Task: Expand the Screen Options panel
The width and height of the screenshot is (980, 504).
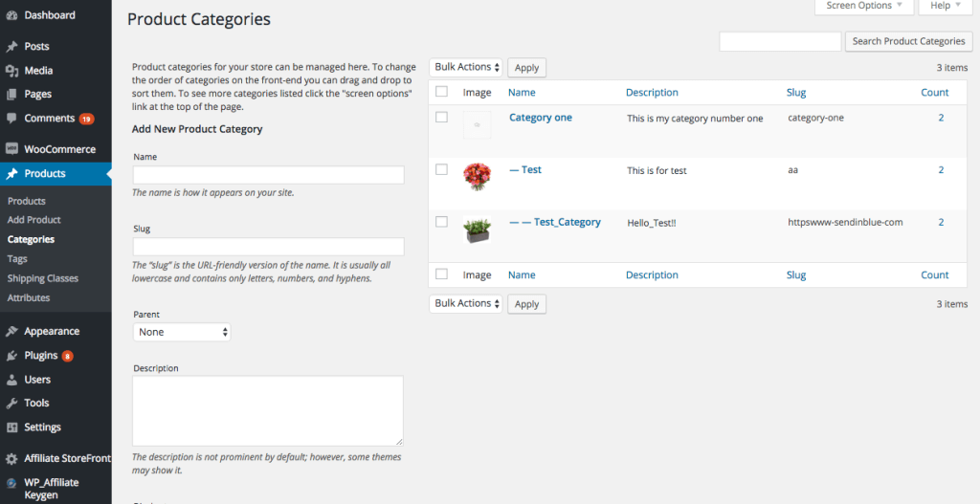Action: (864, 6)
